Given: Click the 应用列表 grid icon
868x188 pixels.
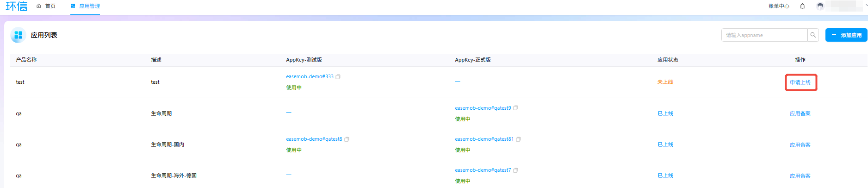Looking at the screenshot, I should 19,35.
